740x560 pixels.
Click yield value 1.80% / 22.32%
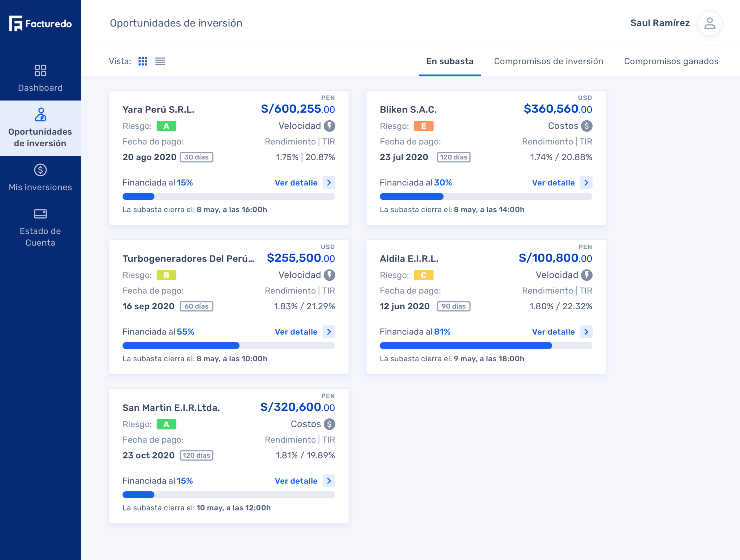tap(561, 306)
